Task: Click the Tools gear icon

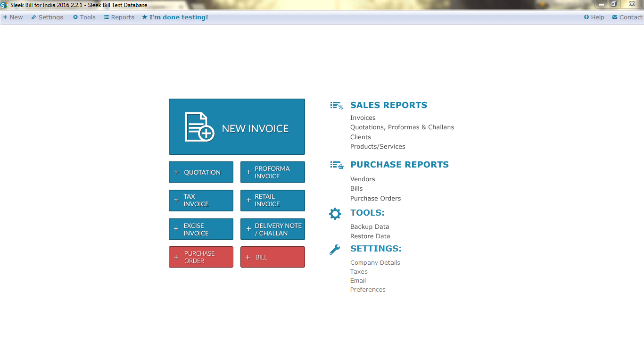Action: (x=335, y=214)
